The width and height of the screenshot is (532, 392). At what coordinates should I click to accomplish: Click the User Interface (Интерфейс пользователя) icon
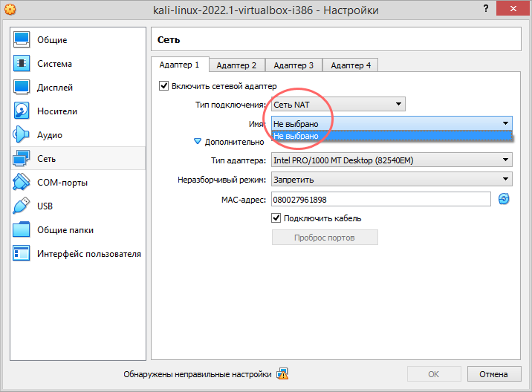pos(21,253)
